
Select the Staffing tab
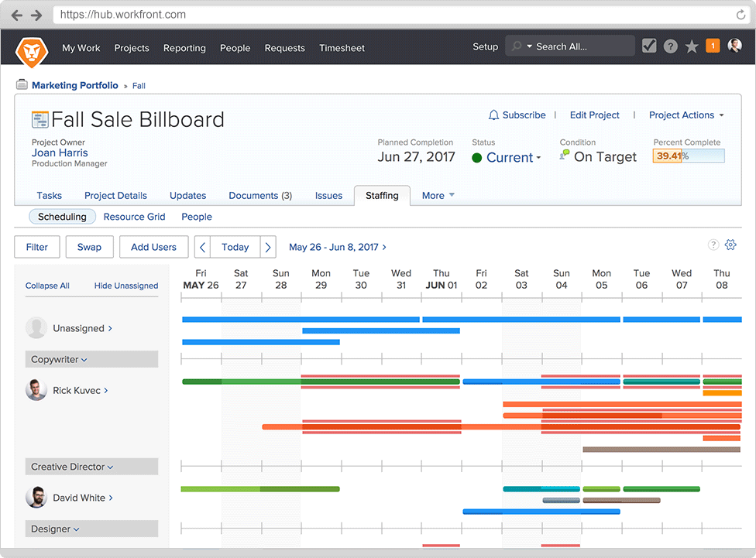click(x=382, y=196)
